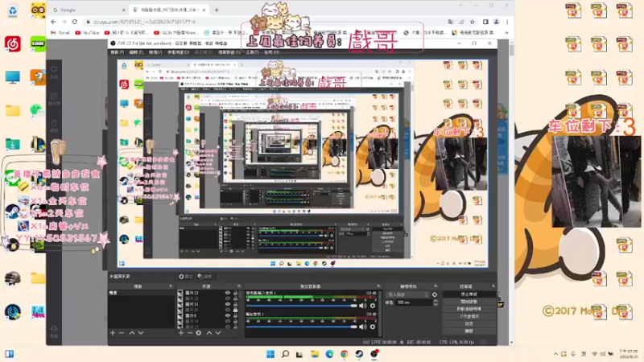Open Recycle Bin desktop icon
Screen dimensions: 644x362
[x=13, y=11]
